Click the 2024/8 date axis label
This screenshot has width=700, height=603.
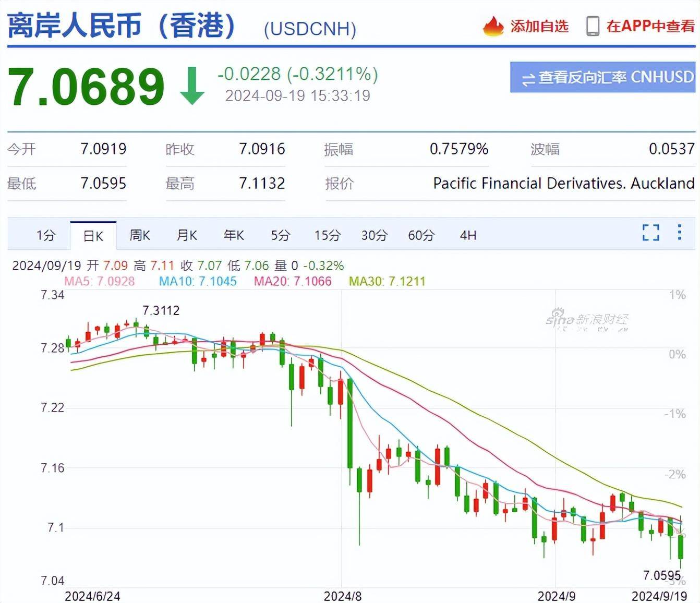point(342,596)
